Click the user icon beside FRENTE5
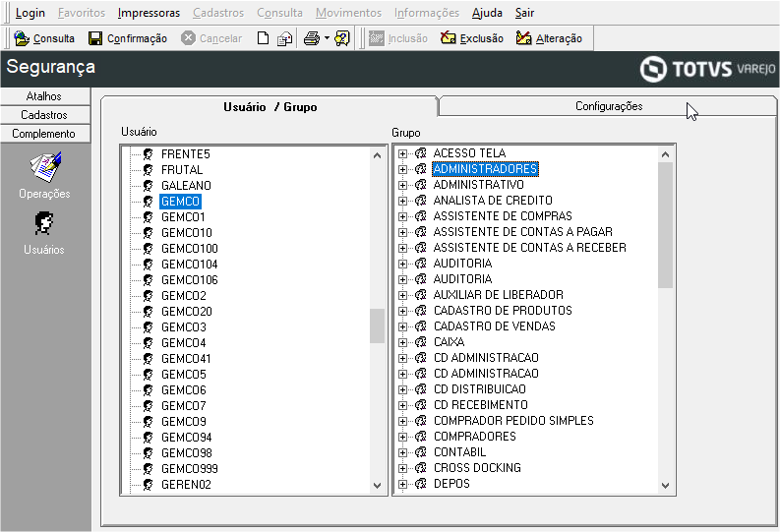 point(148,153)
